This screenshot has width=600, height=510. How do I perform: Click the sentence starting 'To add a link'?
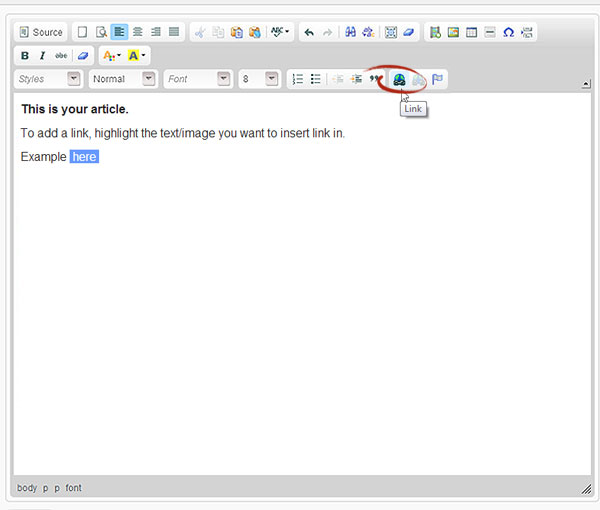pyautogui.click(x=183, y=133)
